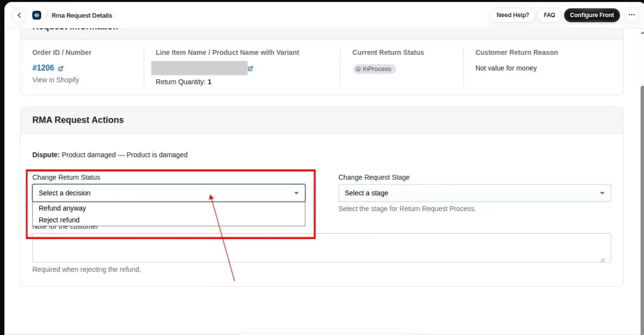Image resolution: width=644 pixels, height=335 pixels.
Task: Open product external link icon
Action: [x=251, y=69]
